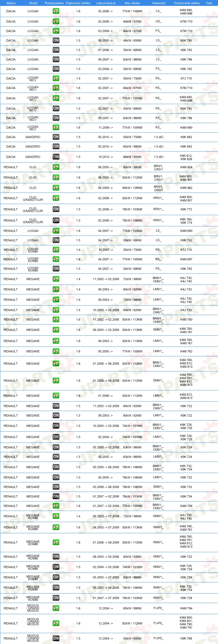
Task: Click the petrol icon in the Dacia Logan FS_ 1.6 row
Action: pos(56,31)
